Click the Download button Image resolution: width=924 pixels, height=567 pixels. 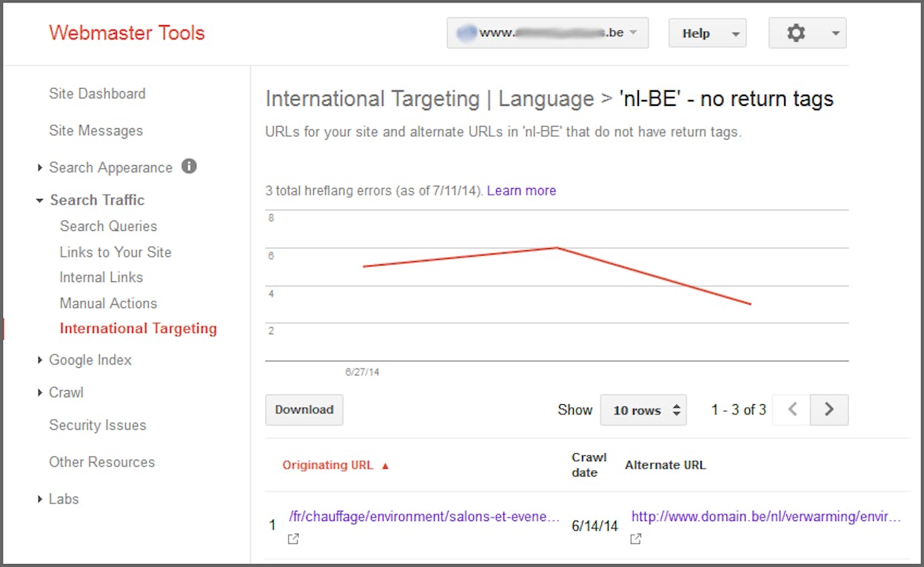[x=304, y=410]
